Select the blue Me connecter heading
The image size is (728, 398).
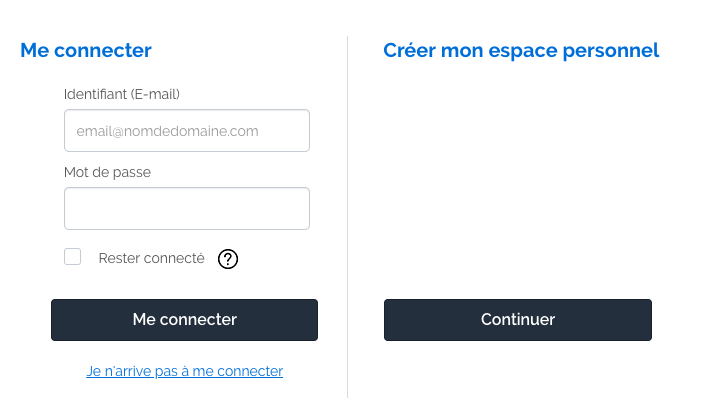tap(86, 50)
